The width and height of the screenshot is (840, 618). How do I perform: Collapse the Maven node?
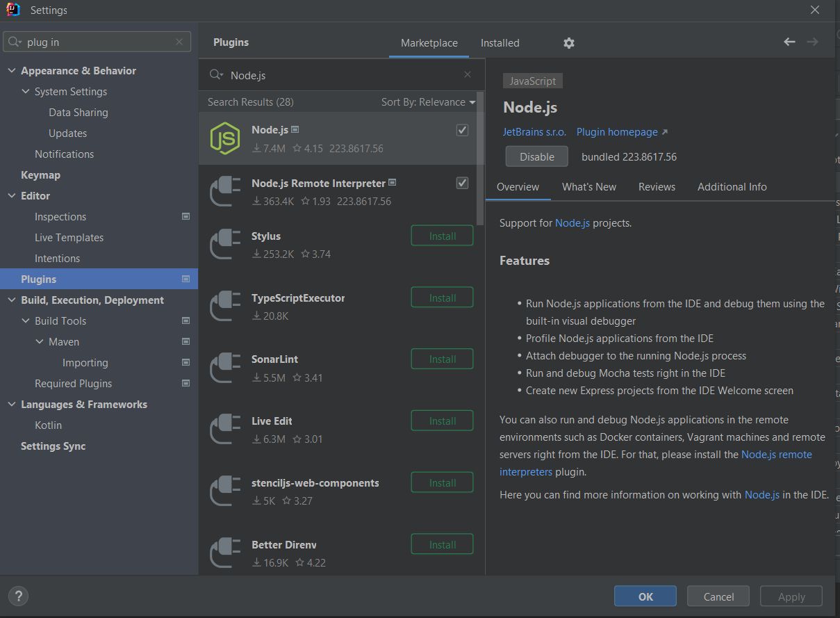[x=39, y=342]
